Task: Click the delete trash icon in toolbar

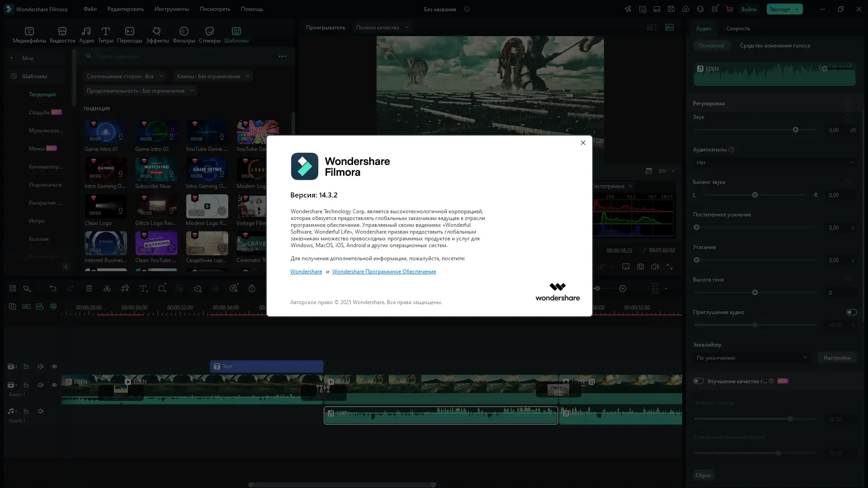Action: pyautogui.click(x=89, y=289)
